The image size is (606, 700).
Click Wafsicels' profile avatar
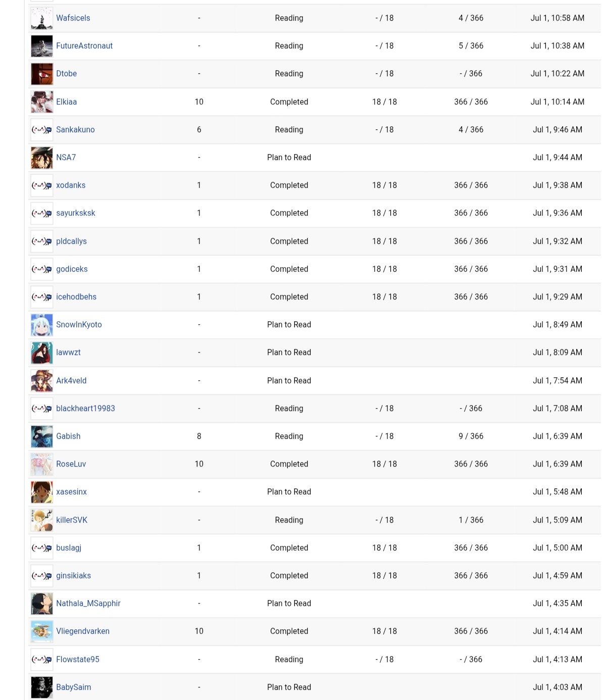point(41,18)
